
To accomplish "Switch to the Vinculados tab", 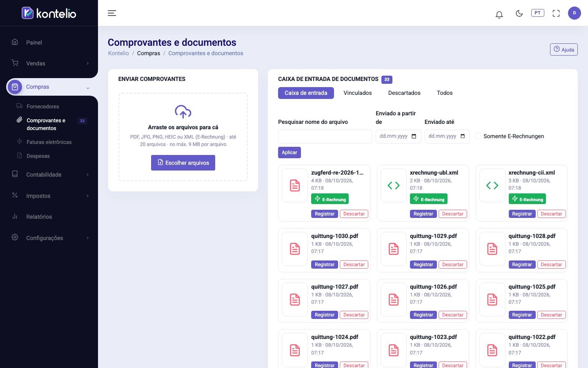I will [358, 93].
